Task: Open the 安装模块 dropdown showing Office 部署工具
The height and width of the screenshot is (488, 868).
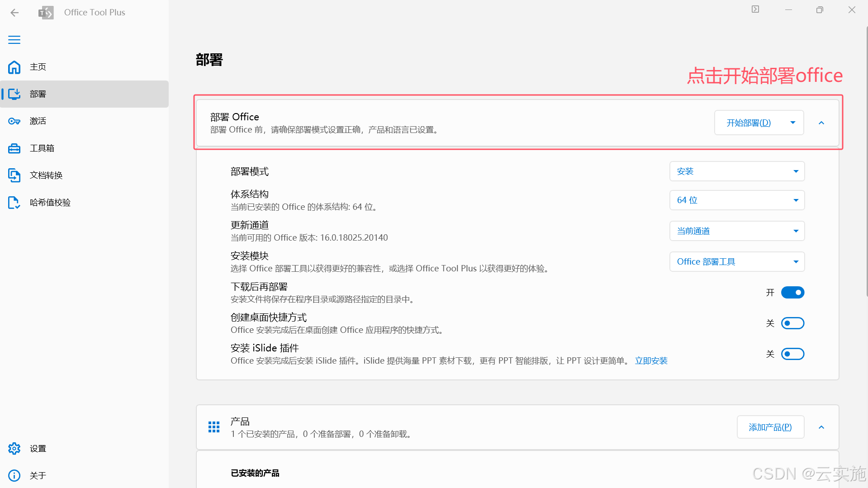Action: tap(737, 262)
